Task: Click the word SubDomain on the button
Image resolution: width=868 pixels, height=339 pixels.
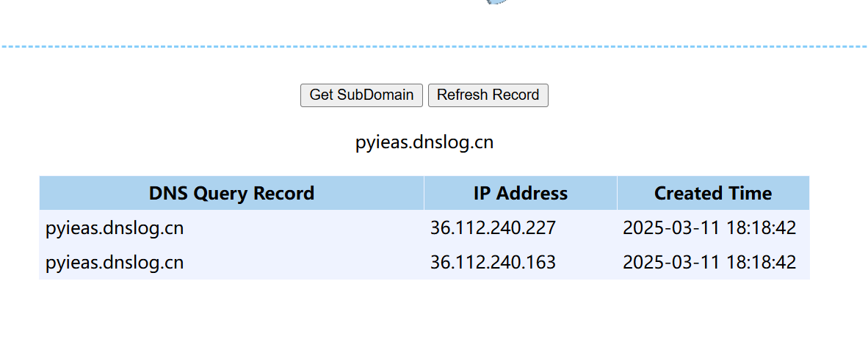Action: tap(375, 95)
